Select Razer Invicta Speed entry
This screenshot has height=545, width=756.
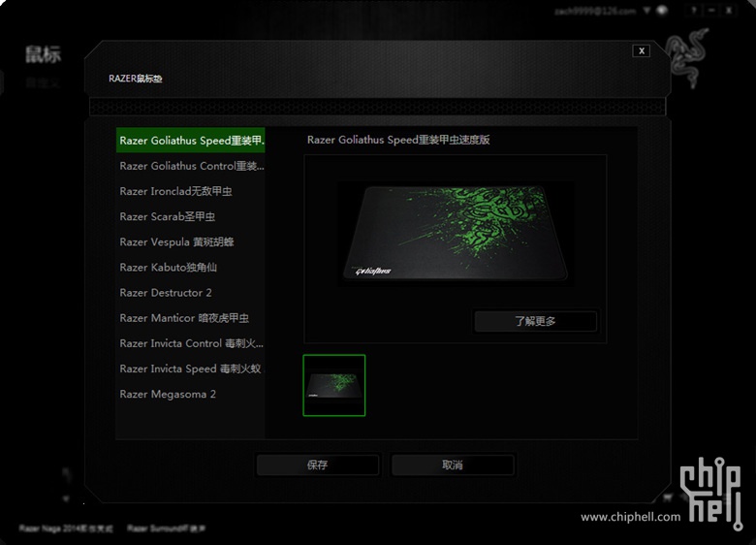190,369
